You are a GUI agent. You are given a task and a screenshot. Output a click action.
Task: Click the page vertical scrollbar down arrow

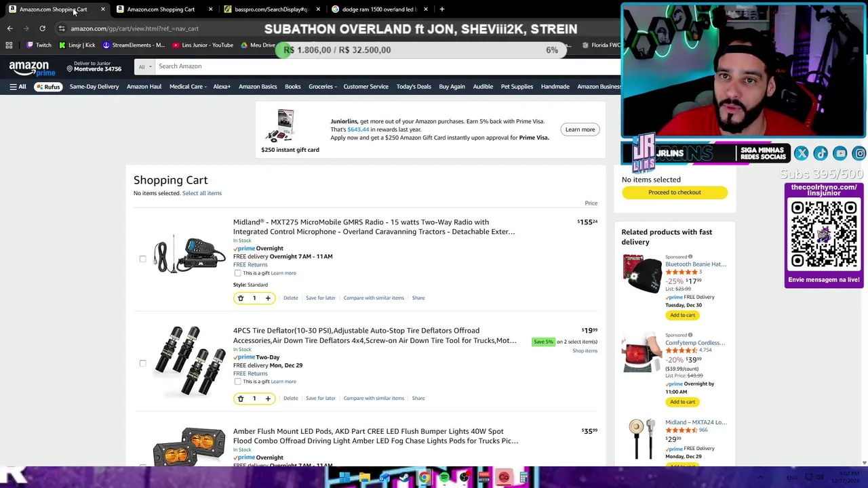click(x=864, y=463)
